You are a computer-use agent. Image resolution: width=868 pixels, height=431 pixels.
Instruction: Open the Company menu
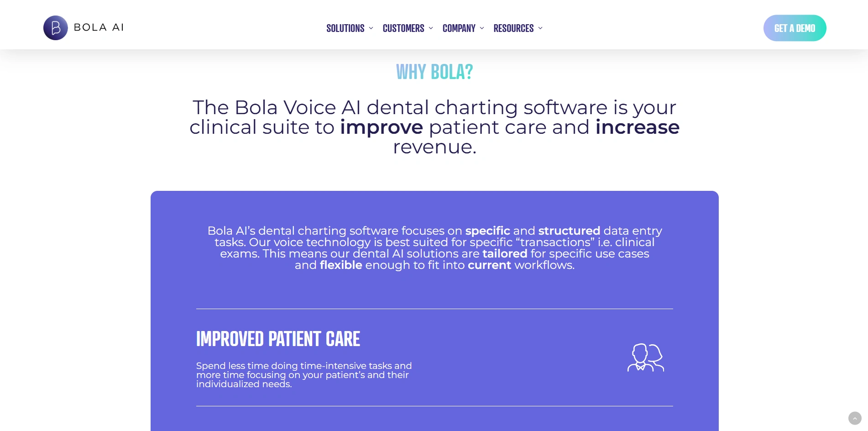click(x=459, y=28)
